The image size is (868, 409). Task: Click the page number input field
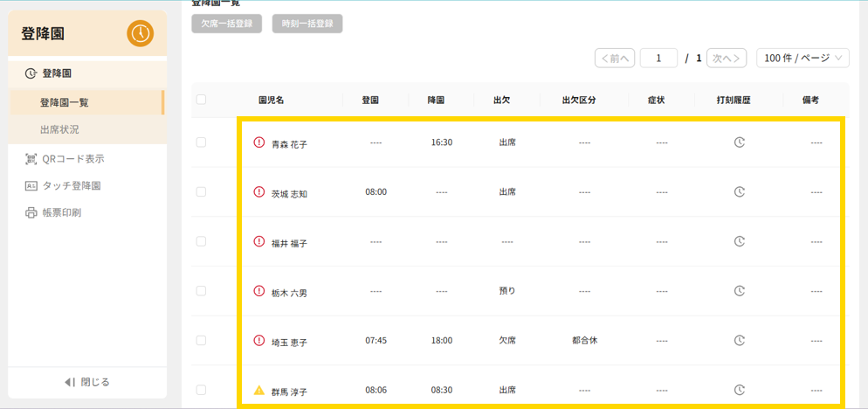coord(658,59)
